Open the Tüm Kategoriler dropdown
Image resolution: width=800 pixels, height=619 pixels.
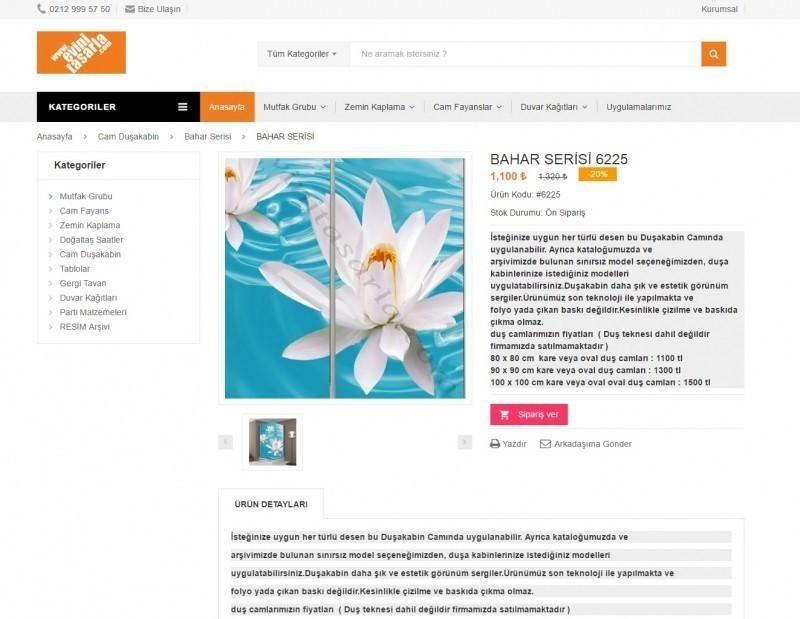pyautogui.click(x=302, y=54)
